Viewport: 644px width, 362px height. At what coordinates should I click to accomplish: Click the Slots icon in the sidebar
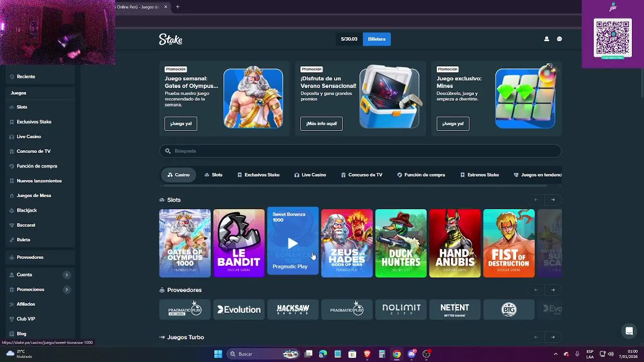(x=12, y=107)
